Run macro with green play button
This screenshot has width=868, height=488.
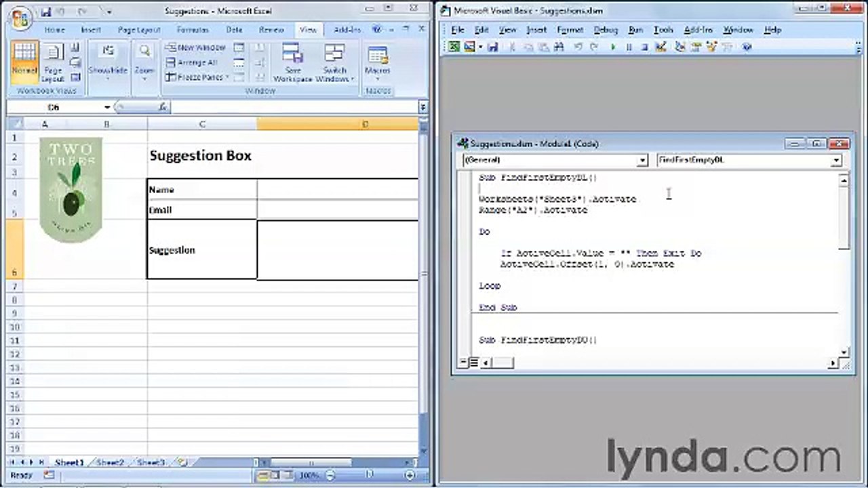(613, 47)
